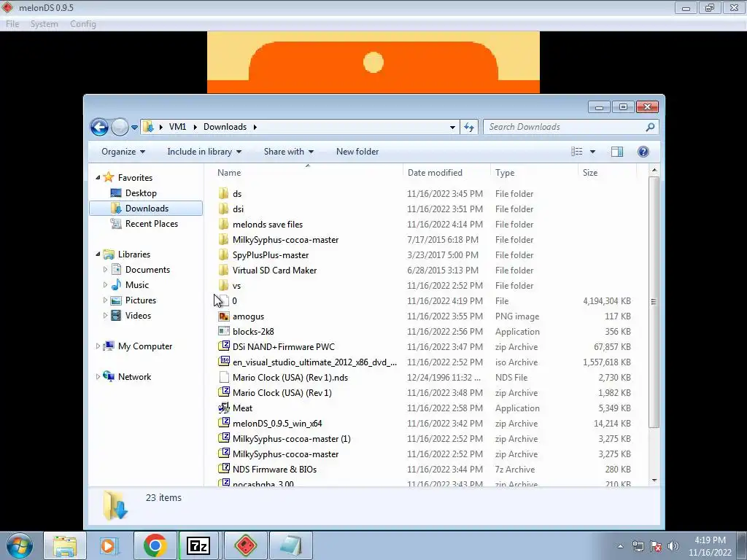The width and height of the screenshot is (747, 560).
Task: Open the melonDS File menu
Action: tap(12, 24)
